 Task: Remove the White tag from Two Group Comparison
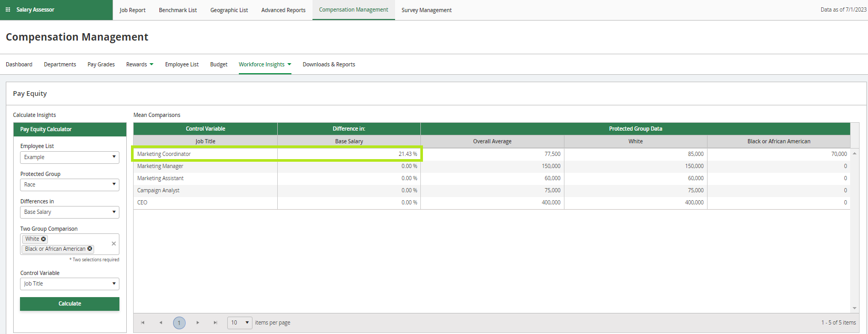pos(44,239)
